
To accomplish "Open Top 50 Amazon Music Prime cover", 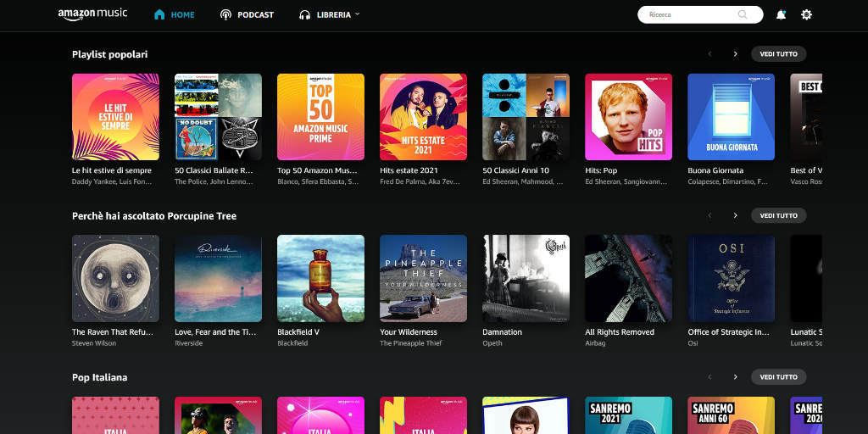I will [x=321, y=117].
